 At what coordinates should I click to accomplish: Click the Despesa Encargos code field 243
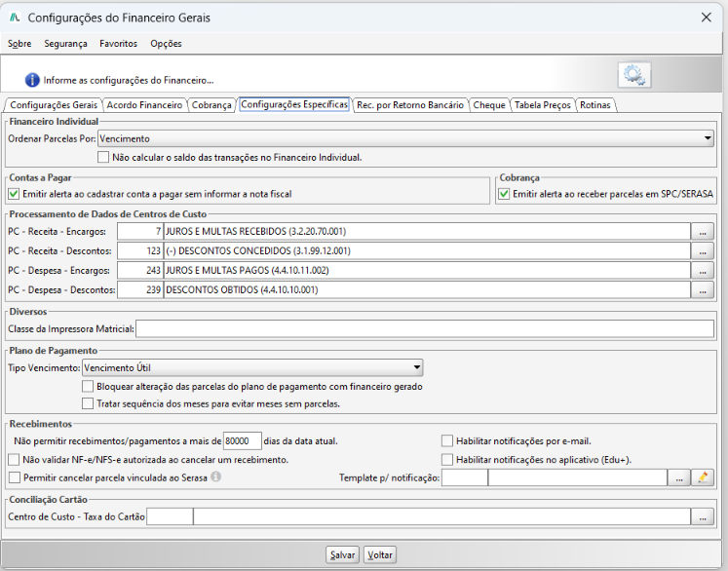139,270
